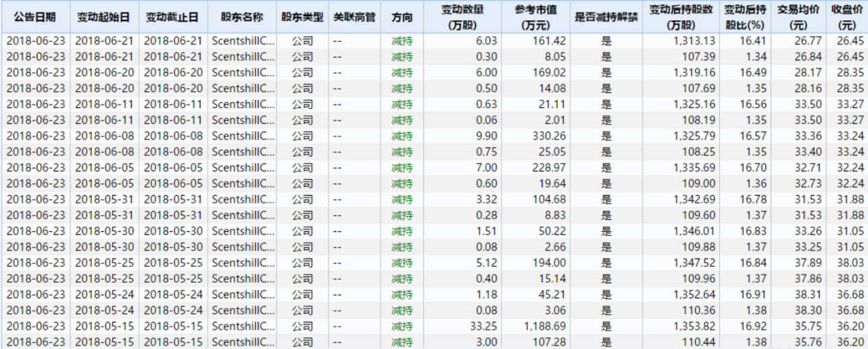The height and width of the screenshot is (349, 868).
Task: Click the 1,335.69 holdings cell
Action: pos(680,167)
